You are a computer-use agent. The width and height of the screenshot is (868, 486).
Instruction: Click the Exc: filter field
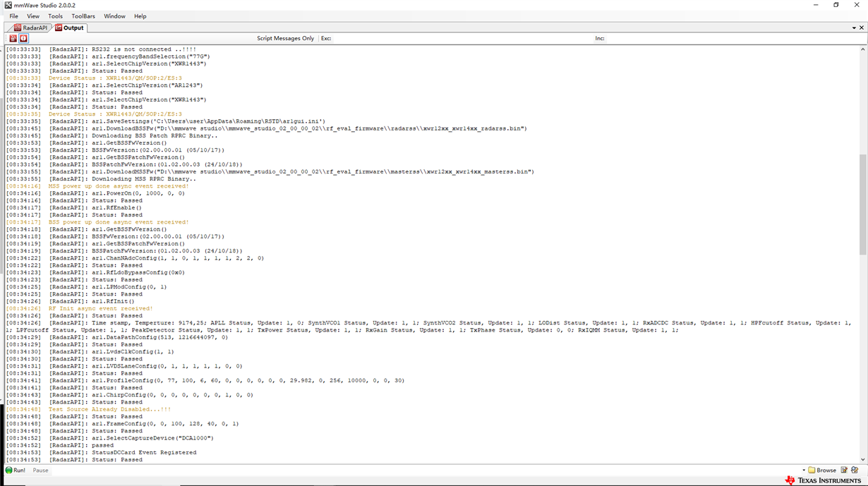pos(462,38)
